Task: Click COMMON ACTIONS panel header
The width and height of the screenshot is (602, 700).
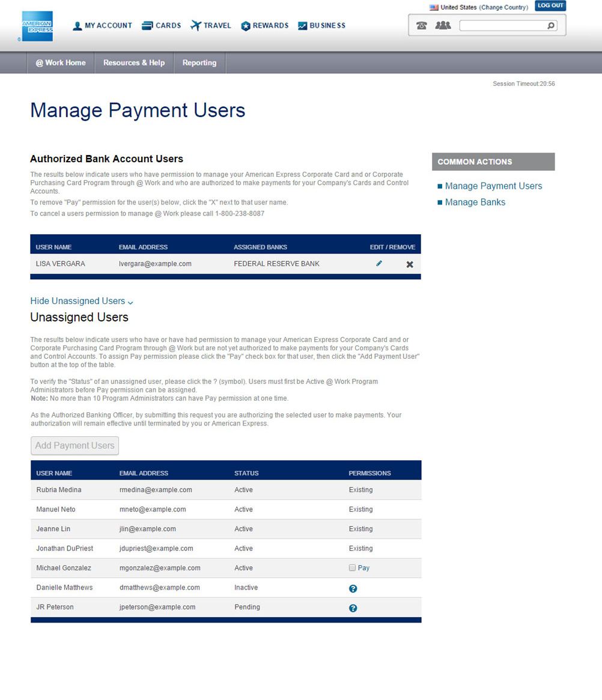Action: click(493, 162)
